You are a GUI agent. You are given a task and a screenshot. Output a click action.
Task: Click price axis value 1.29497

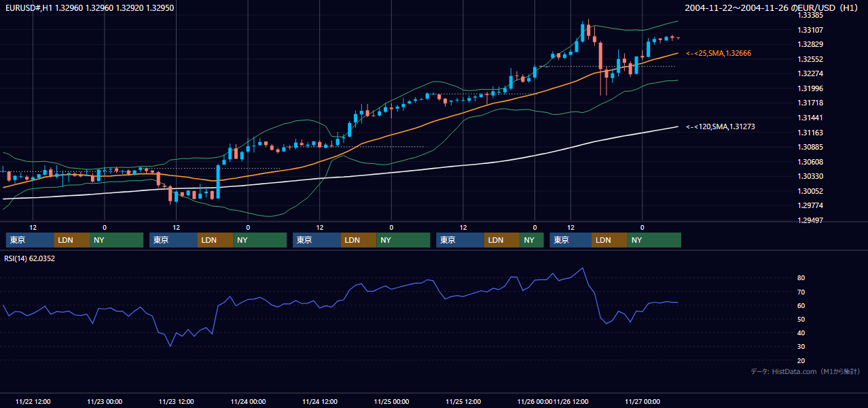click(810, 220)
